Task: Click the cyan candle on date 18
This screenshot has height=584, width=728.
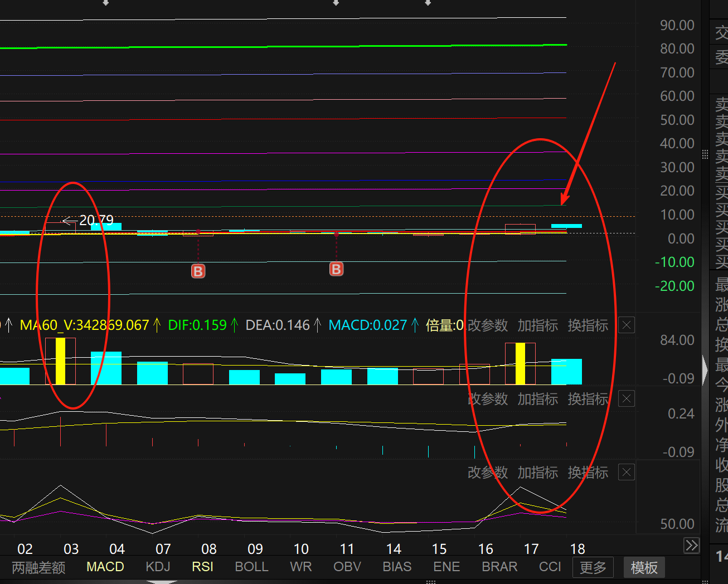Action: tap(566, 226)
